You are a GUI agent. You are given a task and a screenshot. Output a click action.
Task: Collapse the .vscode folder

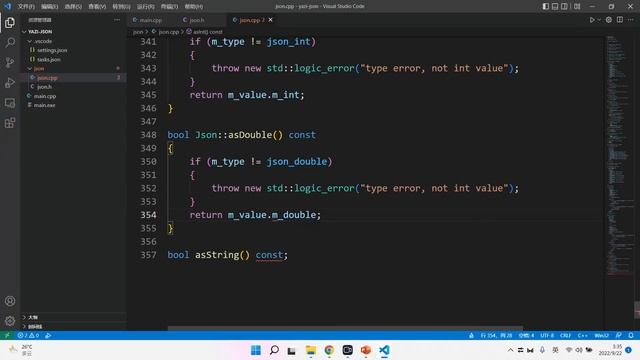click(73, 41)
